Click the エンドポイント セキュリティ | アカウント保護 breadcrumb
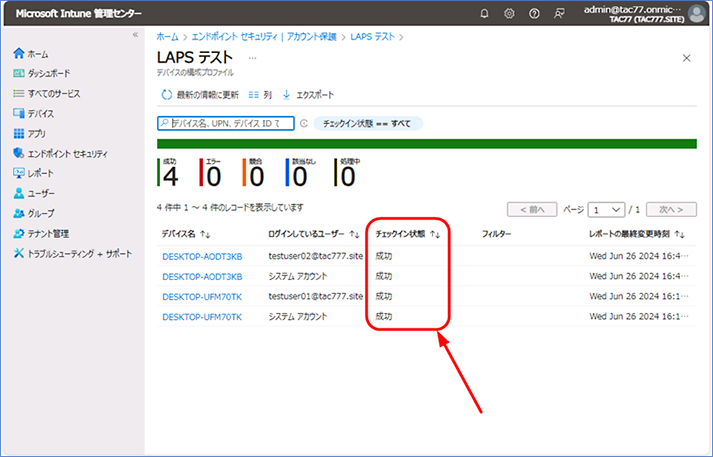The height and width of the screenshot is (457, 713). pos(264,37)
